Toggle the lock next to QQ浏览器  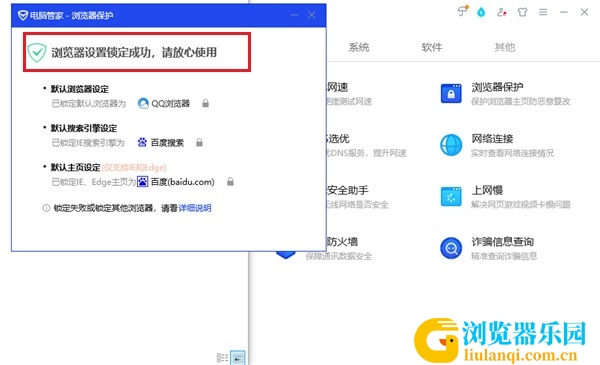coord(205,103)
